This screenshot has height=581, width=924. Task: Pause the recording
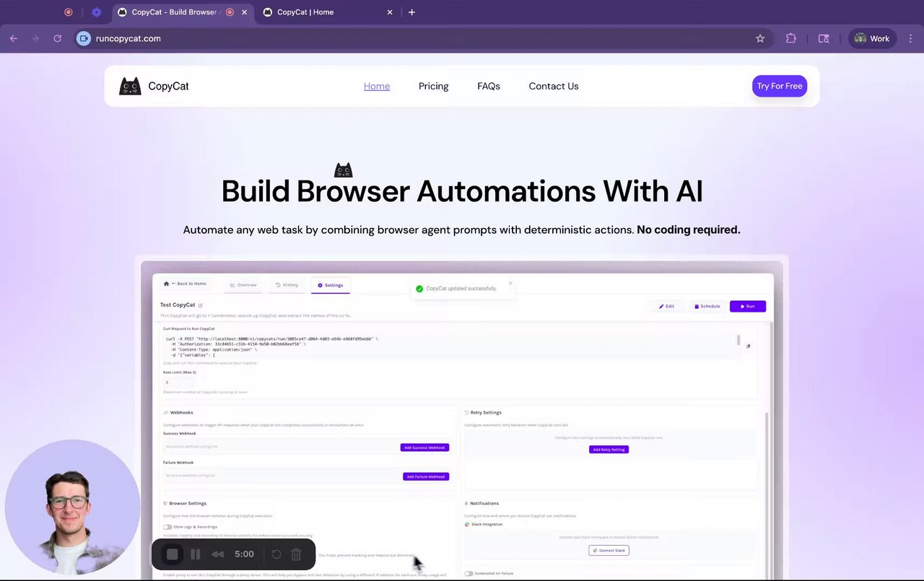click(x=195, y=554)
